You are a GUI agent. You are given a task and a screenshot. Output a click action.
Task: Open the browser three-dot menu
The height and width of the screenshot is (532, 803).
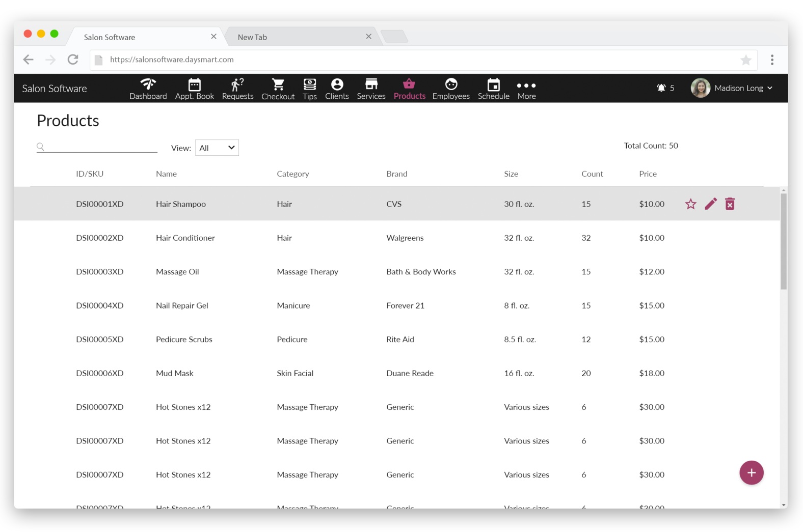tap(772, 60)
